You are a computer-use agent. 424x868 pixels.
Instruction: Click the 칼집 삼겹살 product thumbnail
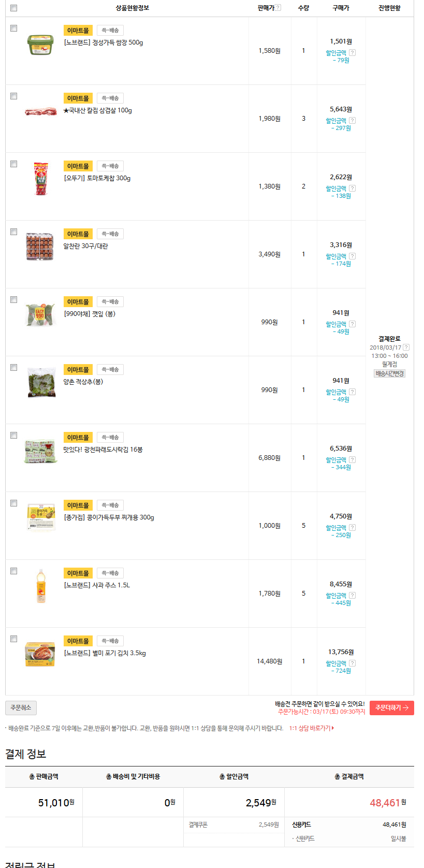click(x=40, y=111)
